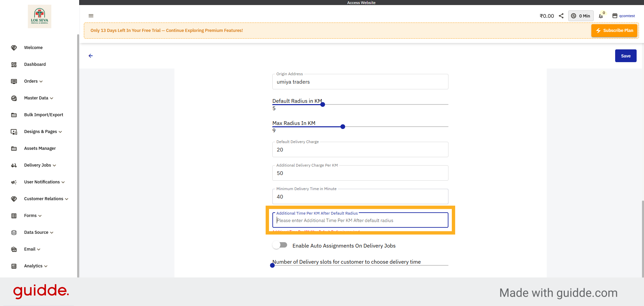Click the Welcome sidebar icon
This screenshot has width=644, height=306.
click(x=14, y=47)
